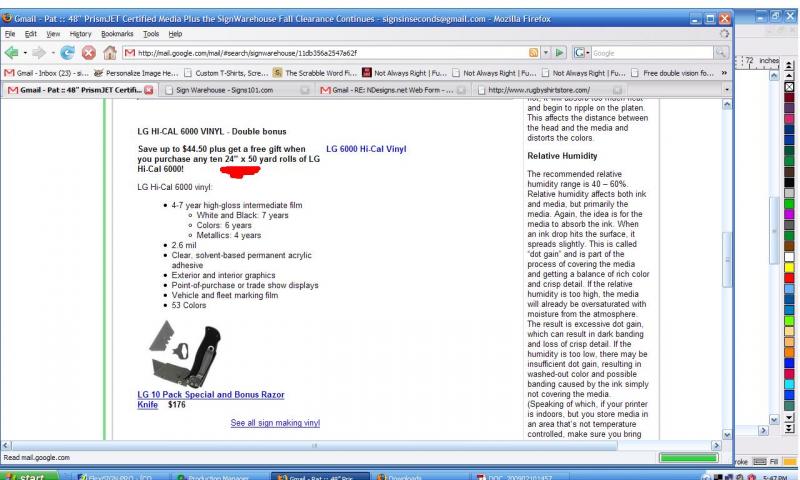Open the search engine selector dropdown

[581, 53]
